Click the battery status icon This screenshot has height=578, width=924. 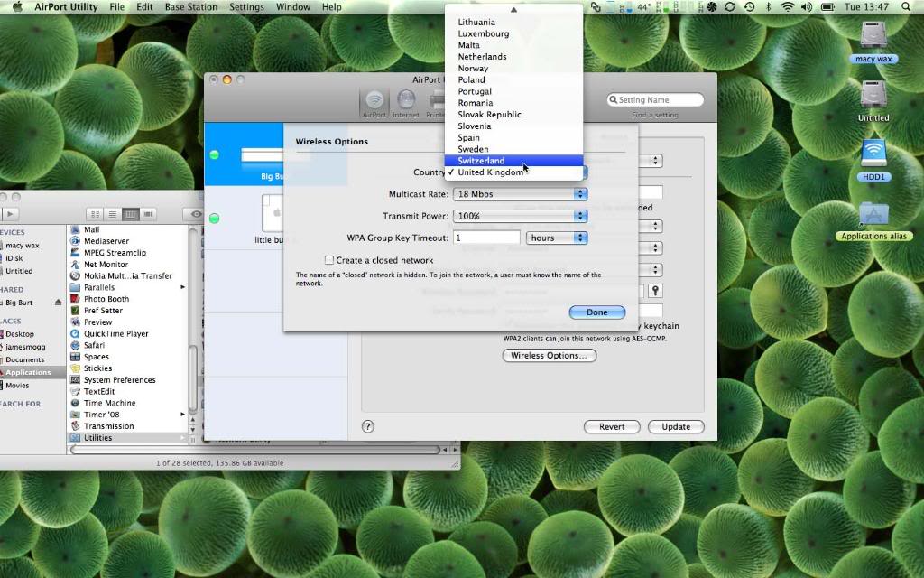tap(827, 7)
